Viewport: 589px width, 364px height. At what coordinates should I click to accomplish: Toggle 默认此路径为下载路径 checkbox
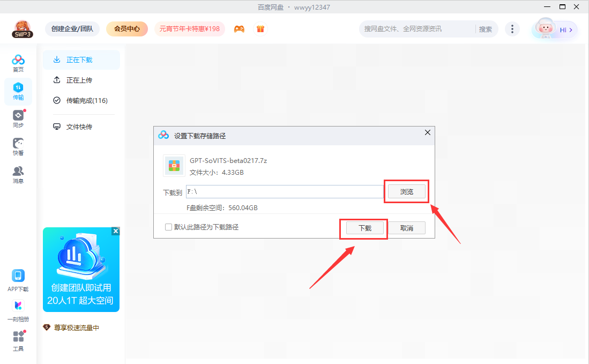click(x=168, y=227)
